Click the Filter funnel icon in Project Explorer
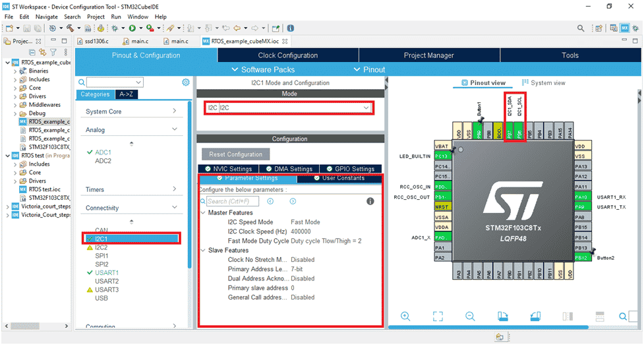 point(53,52)
